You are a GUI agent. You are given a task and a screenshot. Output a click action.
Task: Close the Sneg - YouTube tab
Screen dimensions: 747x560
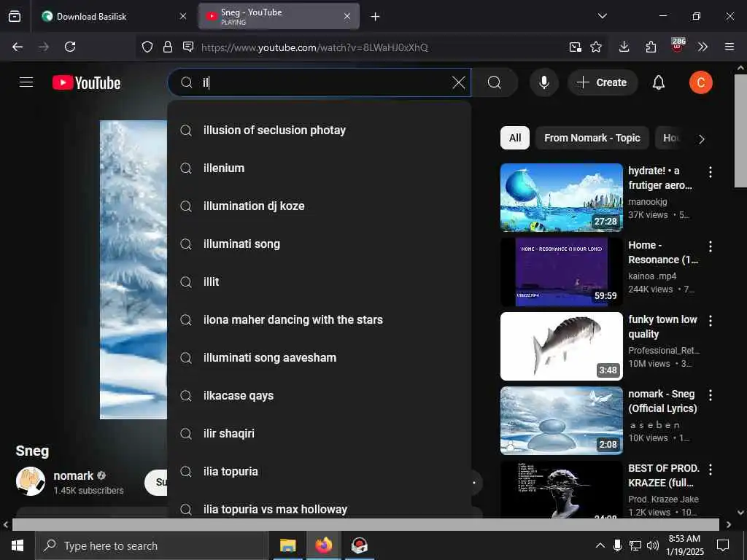[347, 17]
